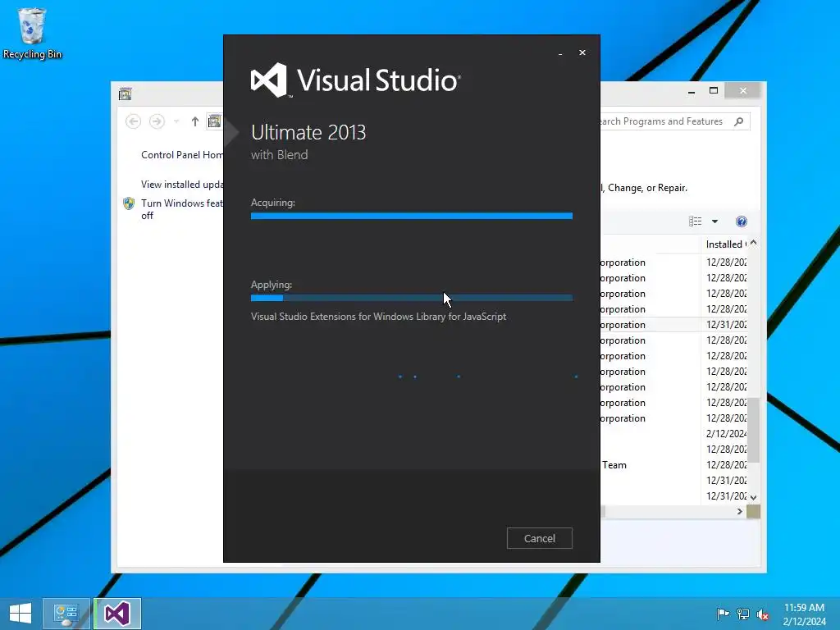Screen dimensions: 840x630
Task: Open the clock showing 11:59 AM
Action: pos(804,614)
